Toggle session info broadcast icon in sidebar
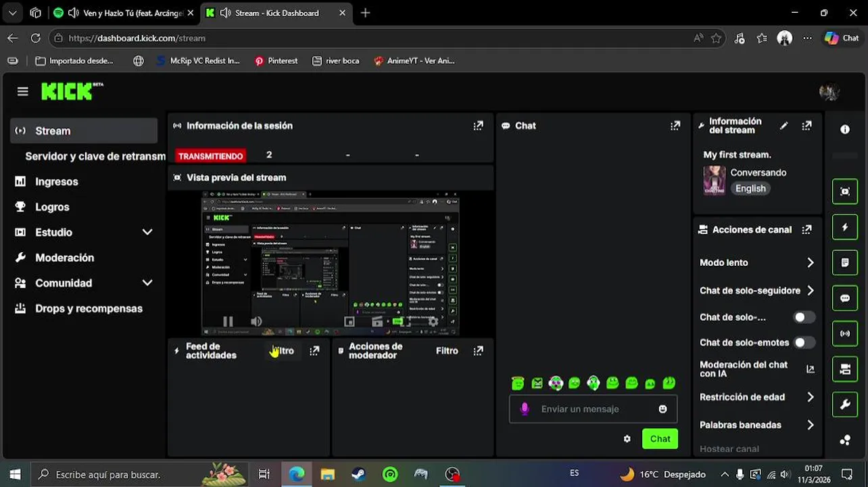The height and width of the screenshot is (487, 868). click(x=845, y=333)
